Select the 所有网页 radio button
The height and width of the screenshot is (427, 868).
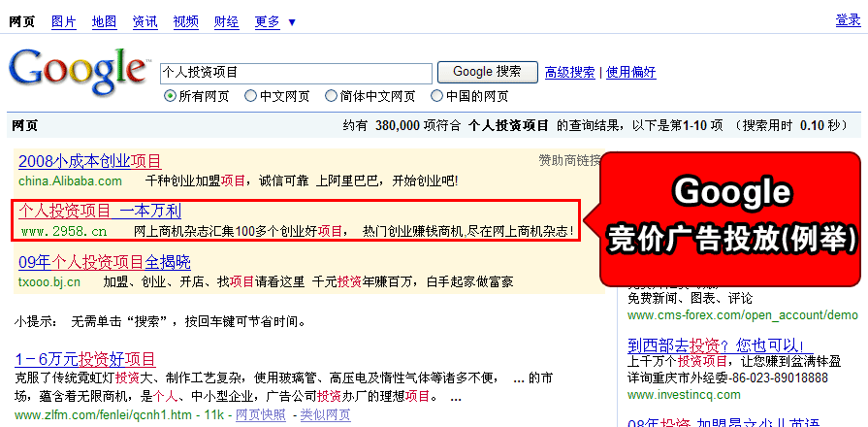(x=170, y=96)
